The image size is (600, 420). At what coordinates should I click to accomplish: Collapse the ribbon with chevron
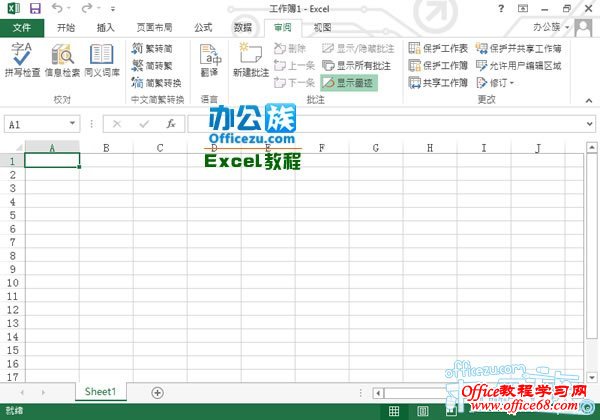589,100
